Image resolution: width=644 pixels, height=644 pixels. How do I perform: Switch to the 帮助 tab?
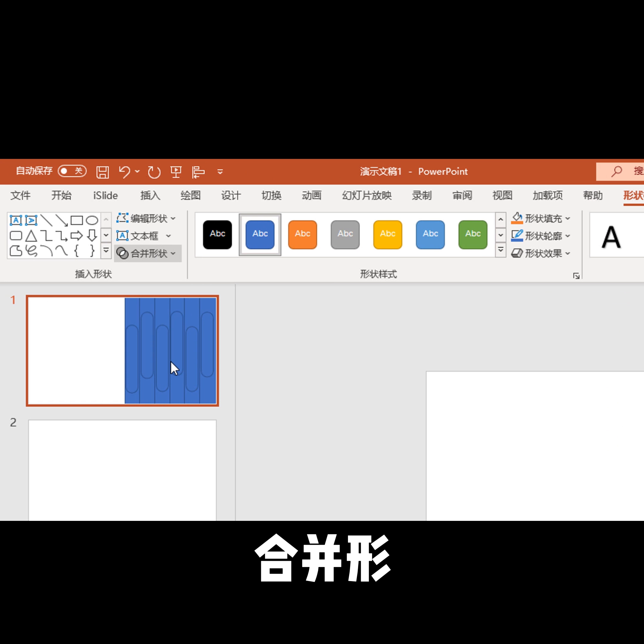click(593, 195)
